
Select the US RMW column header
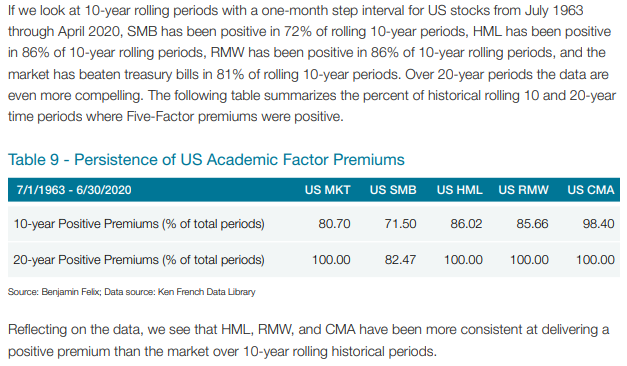pyautogui.click(x=523, y=190)
